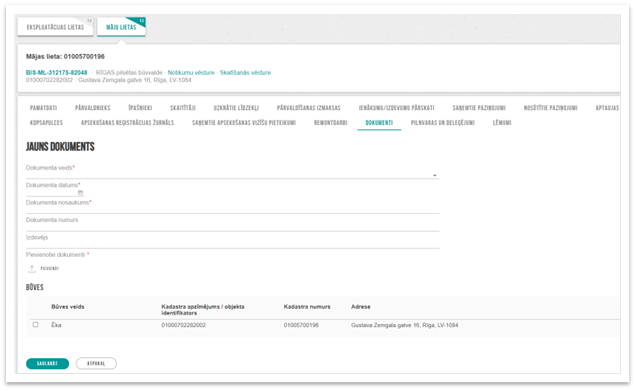Switch to Kopsapulces tab

pos(46,123)
